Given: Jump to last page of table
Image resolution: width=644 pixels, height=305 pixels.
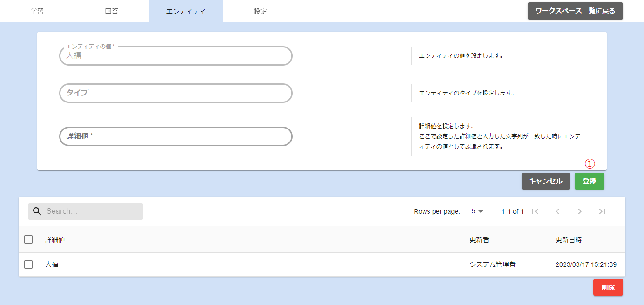Looking at the screenshot, I should click(602, 211).
